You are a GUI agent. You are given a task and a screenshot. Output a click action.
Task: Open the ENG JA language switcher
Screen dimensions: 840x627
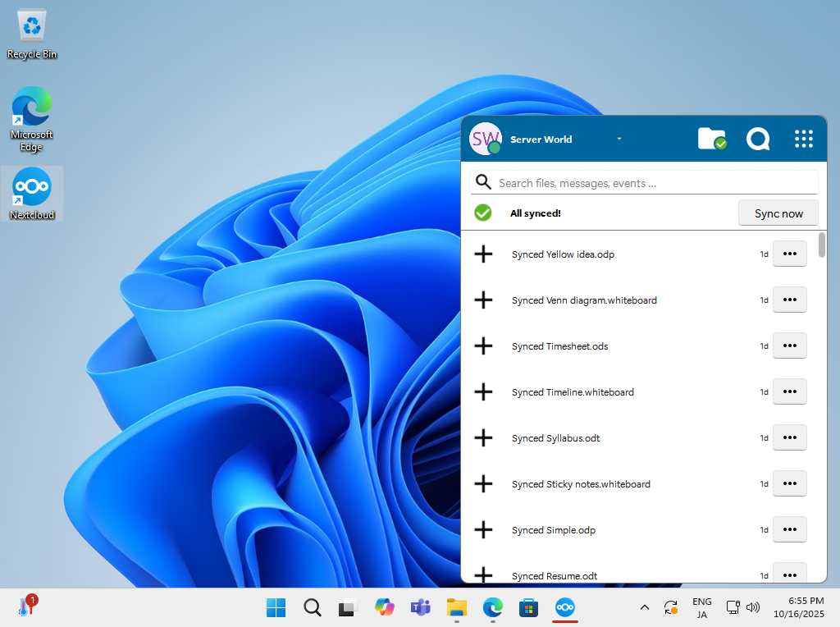click(x=701, y=607)
